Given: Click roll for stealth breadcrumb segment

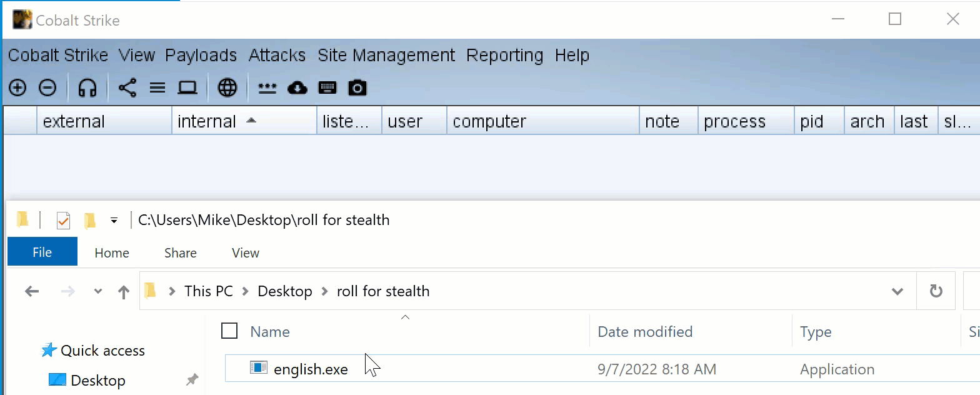Looking at the screenshot, I should click(383, 291).
